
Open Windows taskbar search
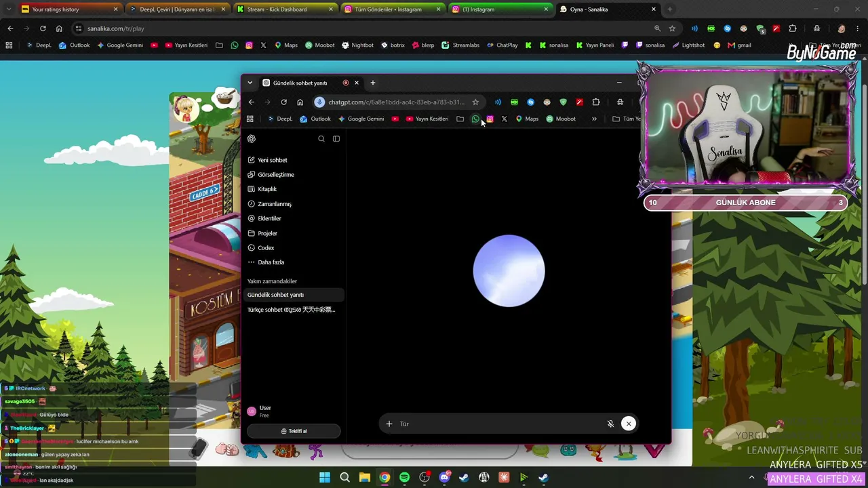pyautogui.click(x=344, y=478)
